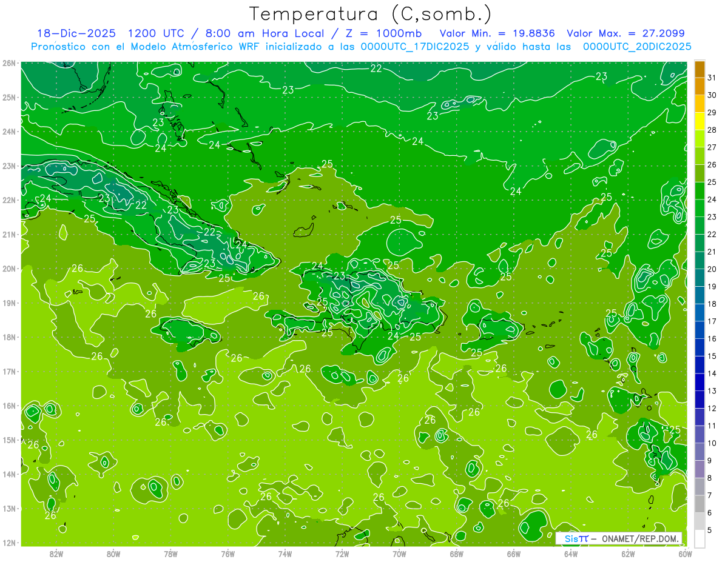
Task: Click the "18" color scale label
Action: (x=712, y=304)
